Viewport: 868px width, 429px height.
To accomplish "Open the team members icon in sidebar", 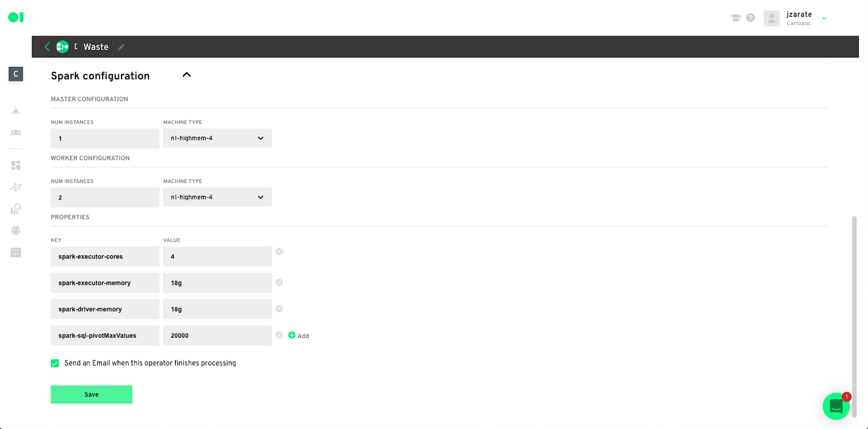I will point(16,133).
